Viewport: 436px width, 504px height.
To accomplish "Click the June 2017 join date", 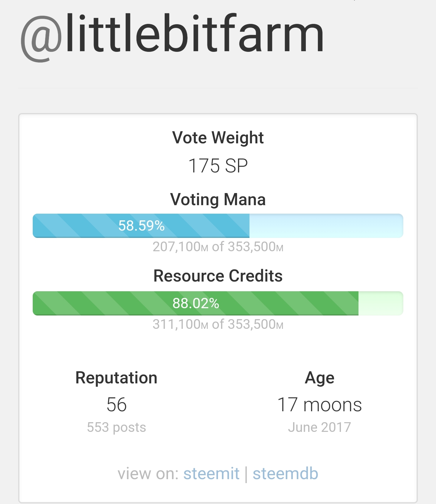I will pyautogui.click(x=319, y=427).
